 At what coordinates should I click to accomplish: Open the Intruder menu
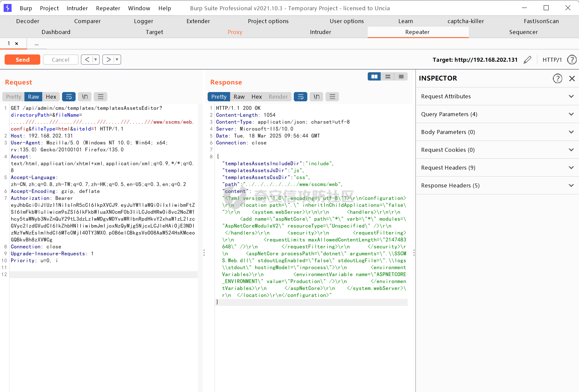coord(77,8)
